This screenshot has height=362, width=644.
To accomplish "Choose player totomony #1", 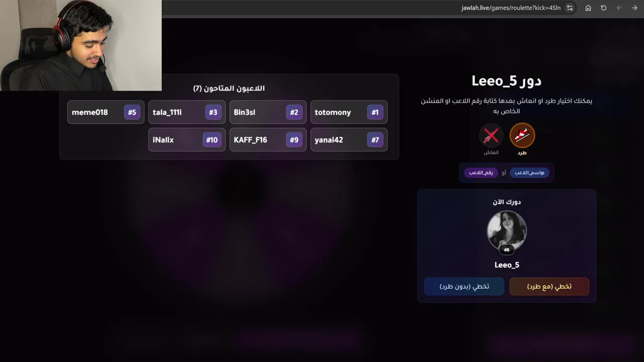I will click(x=349, y=112).
